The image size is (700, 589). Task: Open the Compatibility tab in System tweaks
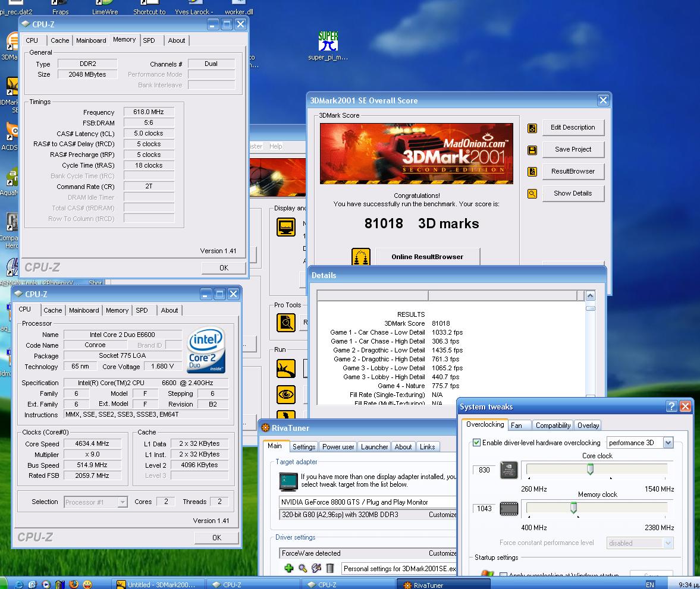click(553, 426)
